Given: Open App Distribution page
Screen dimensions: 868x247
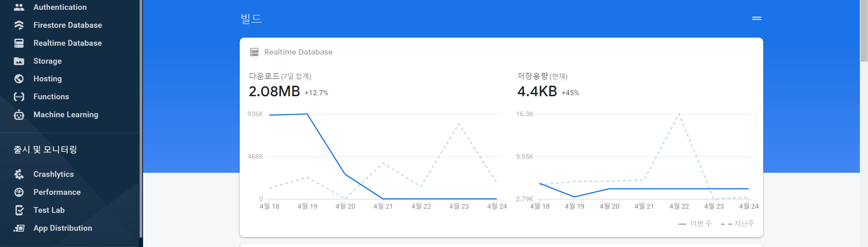Looking at the screenshot, I should pos(63,228).
